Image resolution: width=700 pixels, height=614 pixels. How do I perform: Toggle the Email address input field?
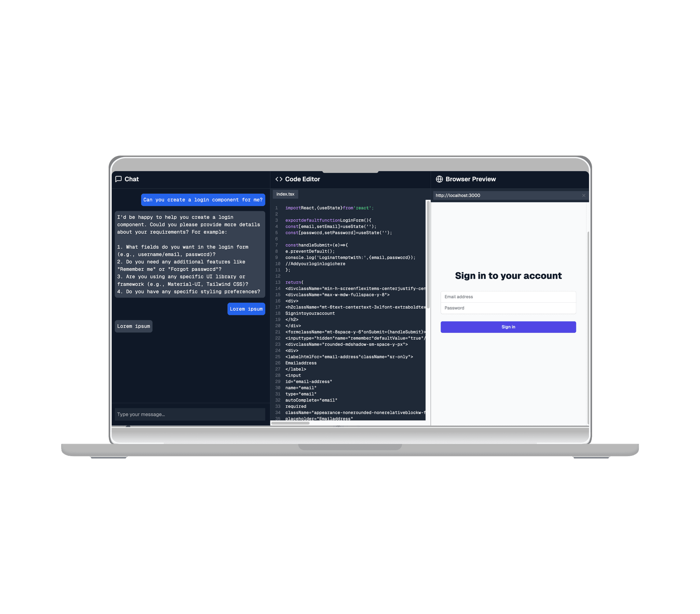(x=508, y=296)
